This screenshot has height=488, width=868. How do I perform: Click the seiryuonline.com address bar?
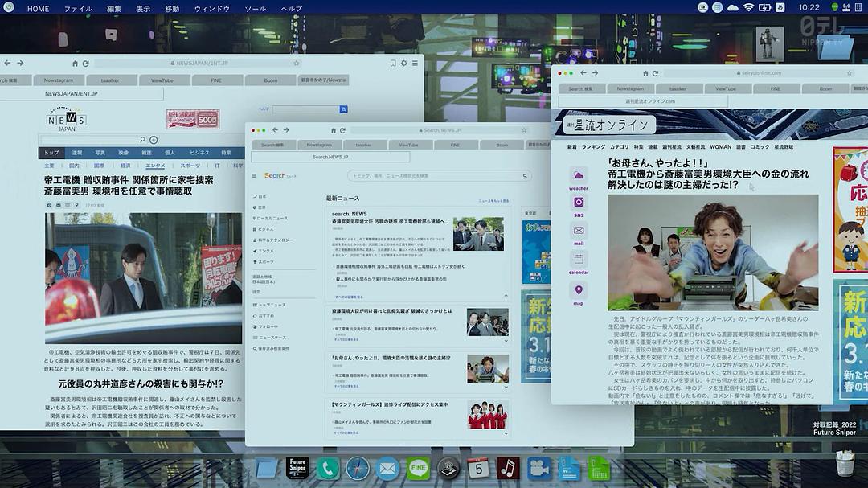[x=759, y=73]
